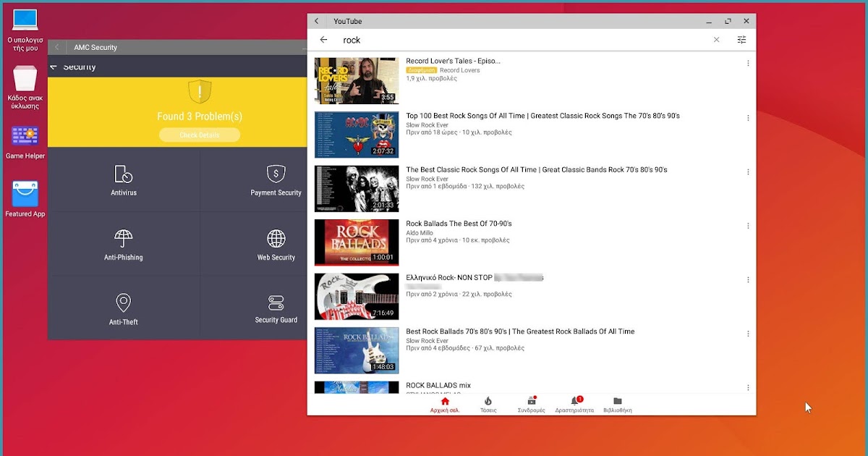The width and height of the screenshot is (868, 456).
Task: Click 'Aldo Millo' channel name
Action: pos(421,233)
